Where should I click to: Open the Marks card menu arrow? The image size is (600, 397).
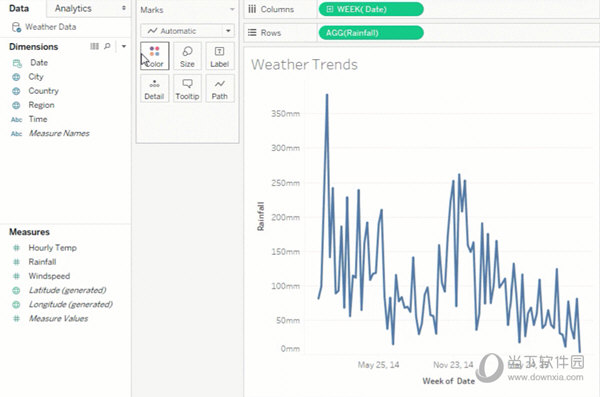click(x=232, y=10)
